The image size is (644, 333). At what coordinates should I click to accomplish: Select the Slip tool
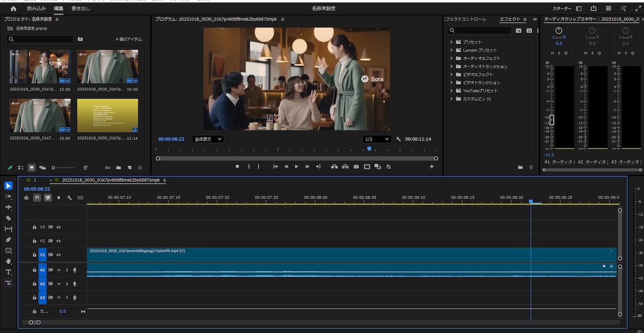8,229
